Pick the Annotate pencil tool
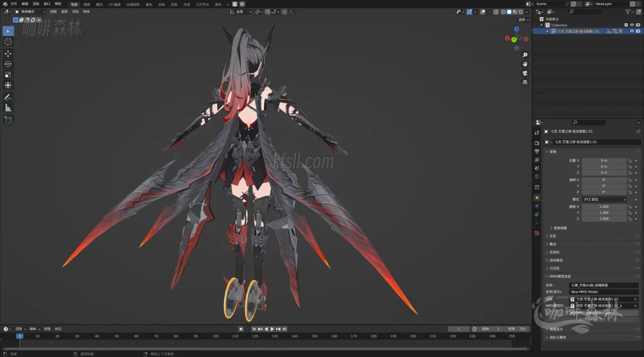 pyautogui.click(x=8, y=98)
